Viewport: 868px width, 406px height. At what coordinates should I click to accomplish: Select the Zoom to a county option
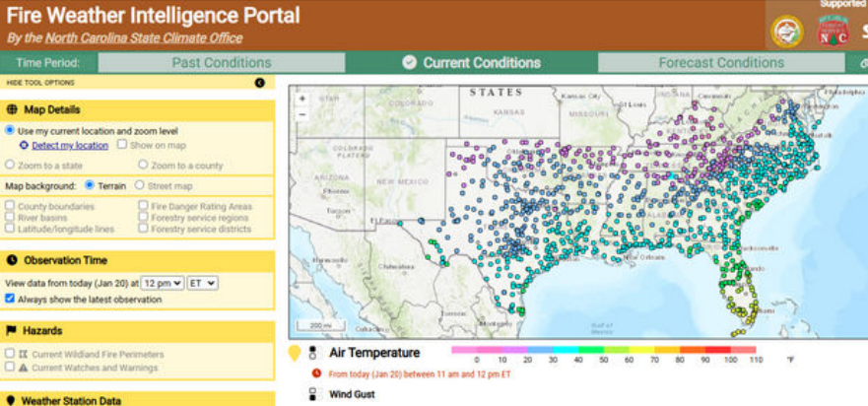143,165
